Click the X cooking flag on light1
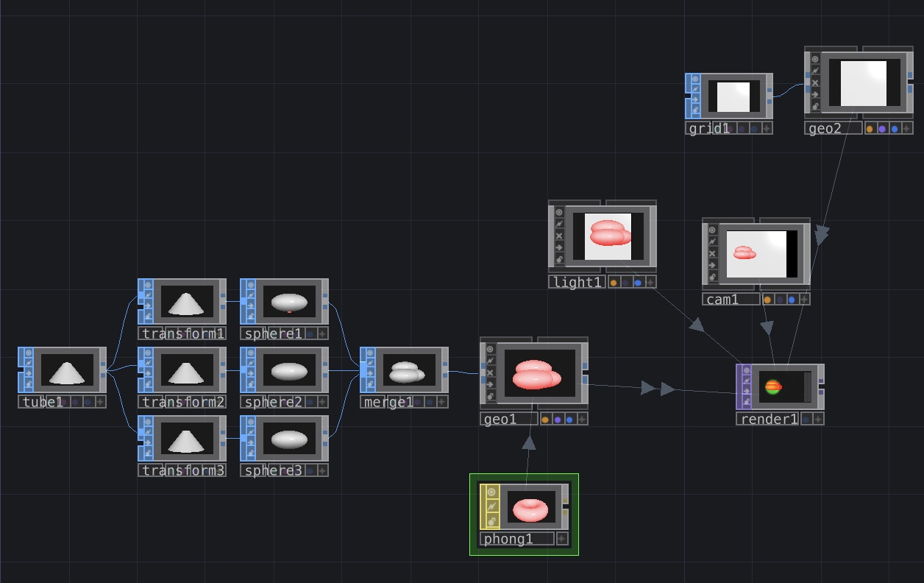Screen dimensions: 924x583 [560, 236]
